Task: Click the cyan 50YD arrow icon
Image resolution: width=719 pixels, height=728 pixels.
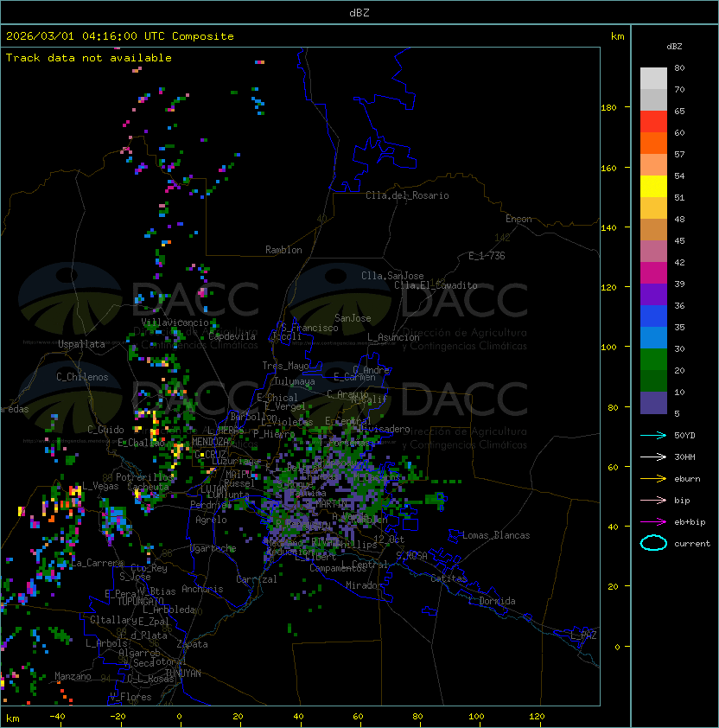Action: [x=653, y=435]
